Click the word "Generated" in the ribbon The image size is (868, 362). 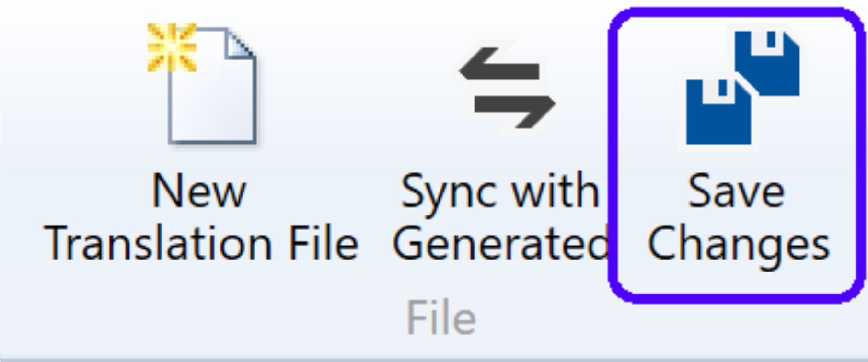click(500, 244)
